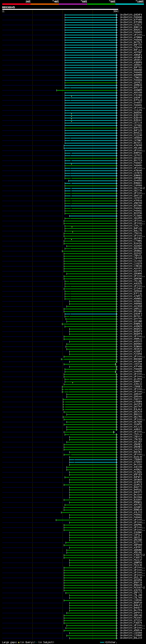
Task: Select the UniRef100_B9GKC7 label
Action: coord(131,30)
